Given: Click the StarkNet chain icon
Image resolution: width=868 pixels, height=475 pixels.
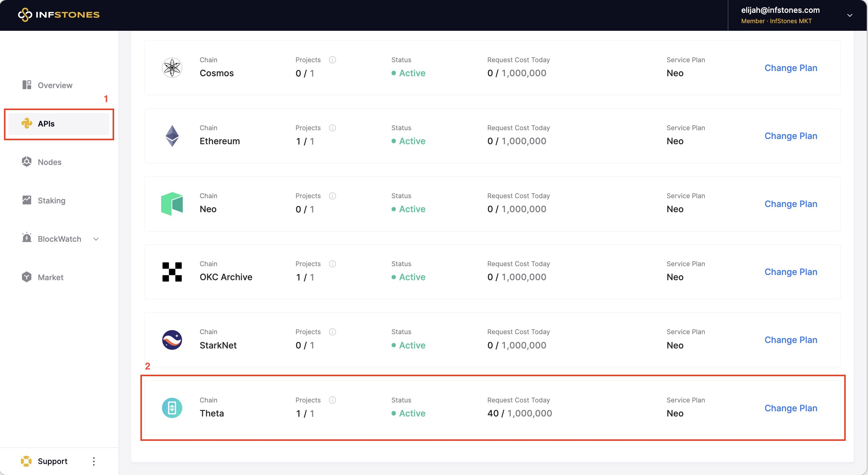Looking at the screenshot, I should click(172, 340).
